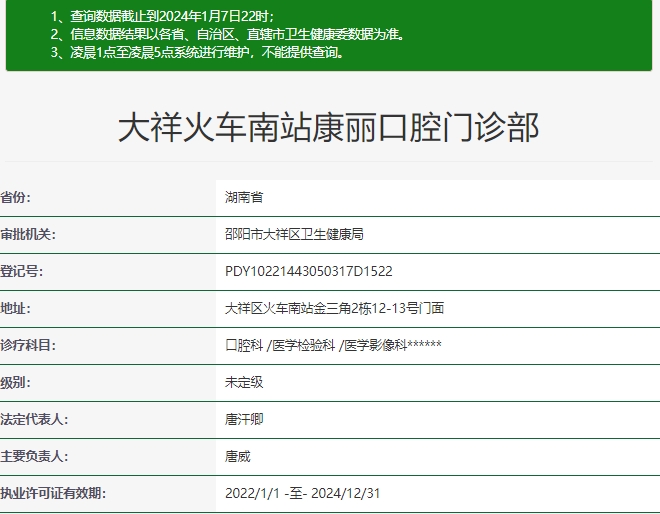Click the departments value starting with 口腔科
Viewport: 660px width, 514px height.
333,345
